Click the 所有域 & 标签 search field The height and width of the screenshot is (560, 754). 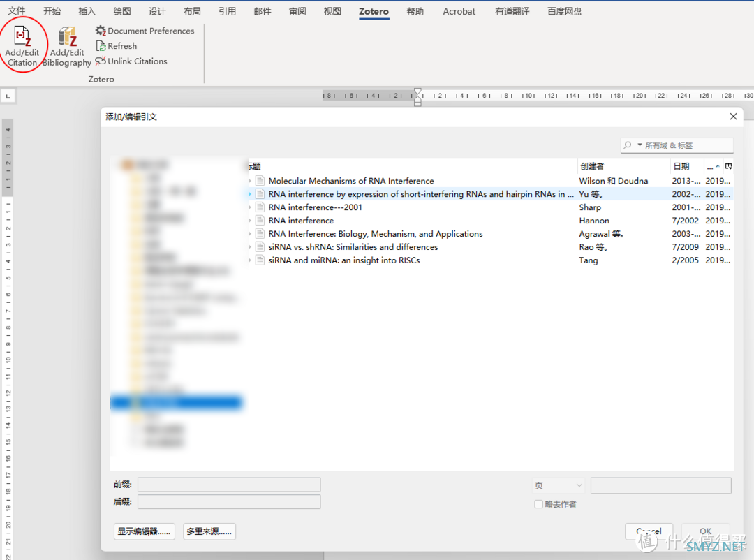pos(677,145)
